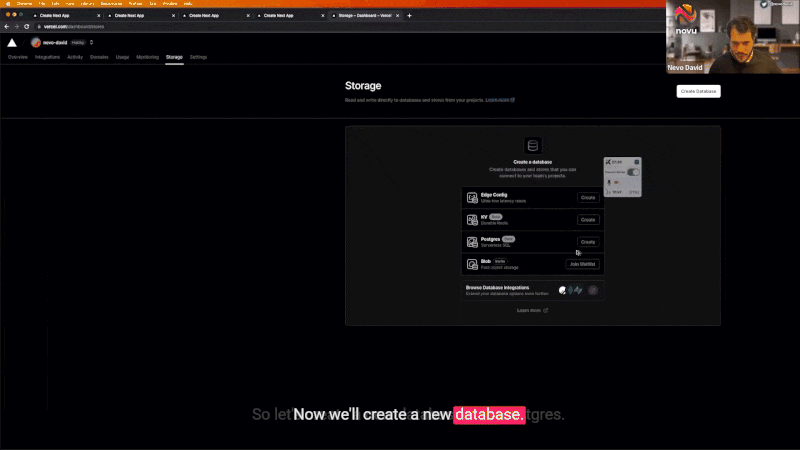Click the Hobby plan badge
800x450 pixels.
(x=78, y=43)
